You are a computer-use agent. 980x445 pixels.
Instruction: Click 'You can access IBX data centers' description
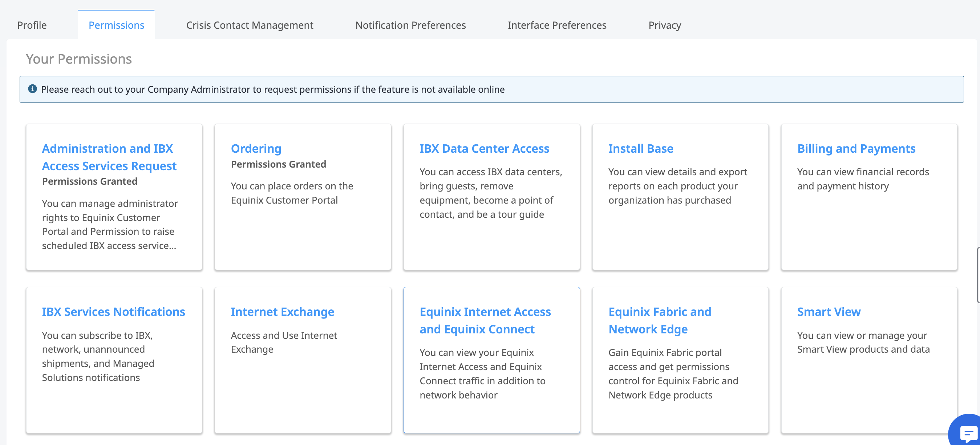point(491,193)
